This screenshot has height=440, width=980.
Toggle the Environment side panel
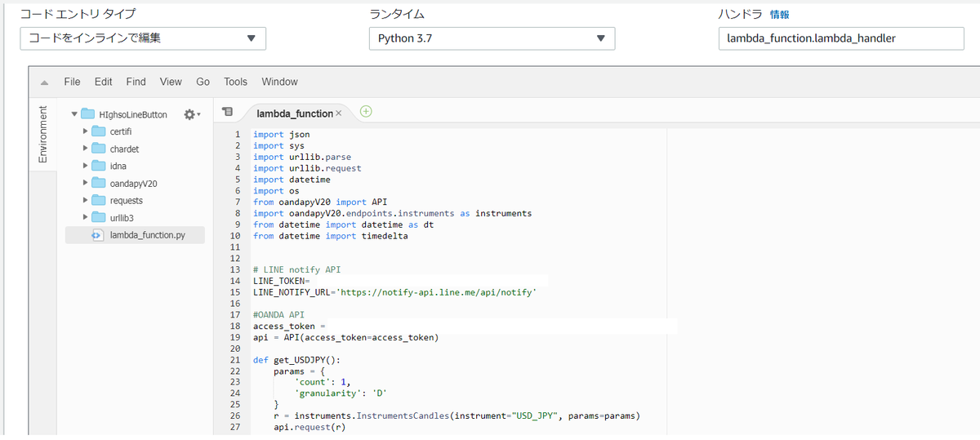(42, 135)
